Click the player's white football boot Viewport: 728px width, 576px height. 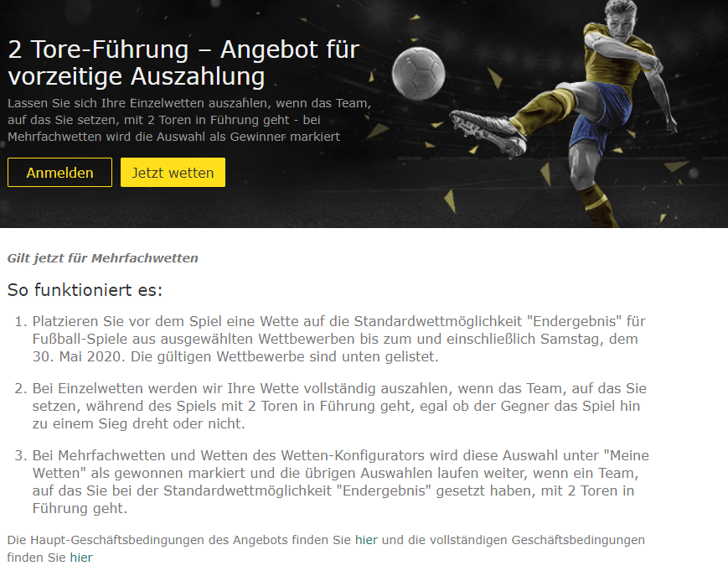tap(488, 132)
